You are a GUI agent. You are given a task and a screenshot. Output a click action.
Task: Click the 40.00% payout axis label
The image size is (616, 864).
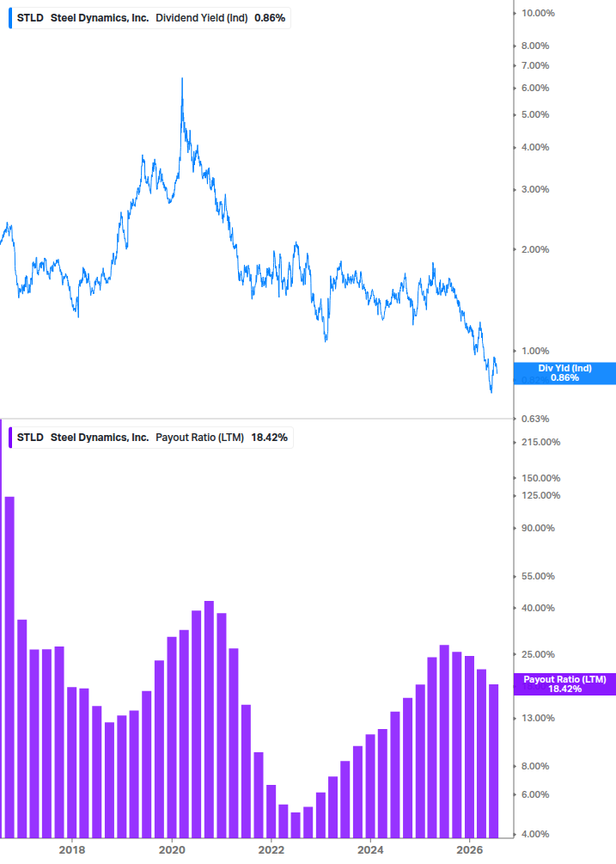pos(538,609)
